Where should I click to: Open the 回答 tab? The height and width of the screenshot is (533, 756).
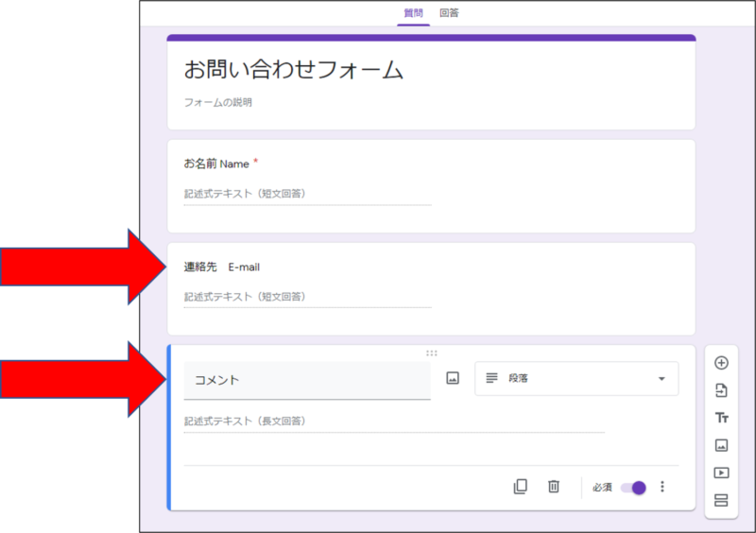tap(449, 13)
